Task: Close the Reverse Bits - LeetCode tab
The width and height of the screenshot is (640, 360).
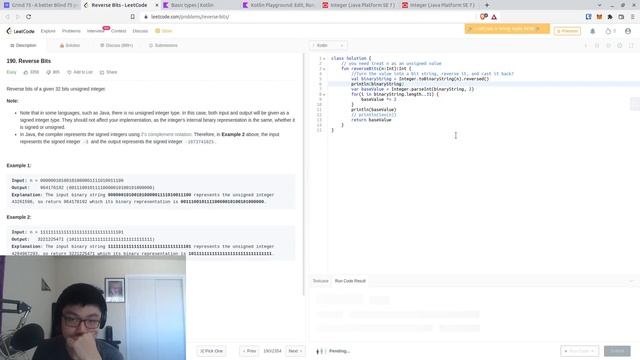Action: pos(157,5)
